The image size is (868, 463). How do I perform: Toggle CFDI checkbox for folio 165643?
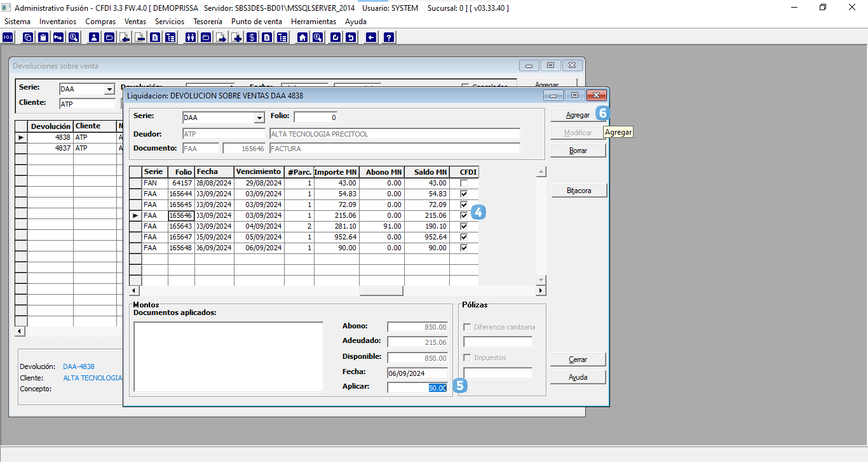pos(464,226)
